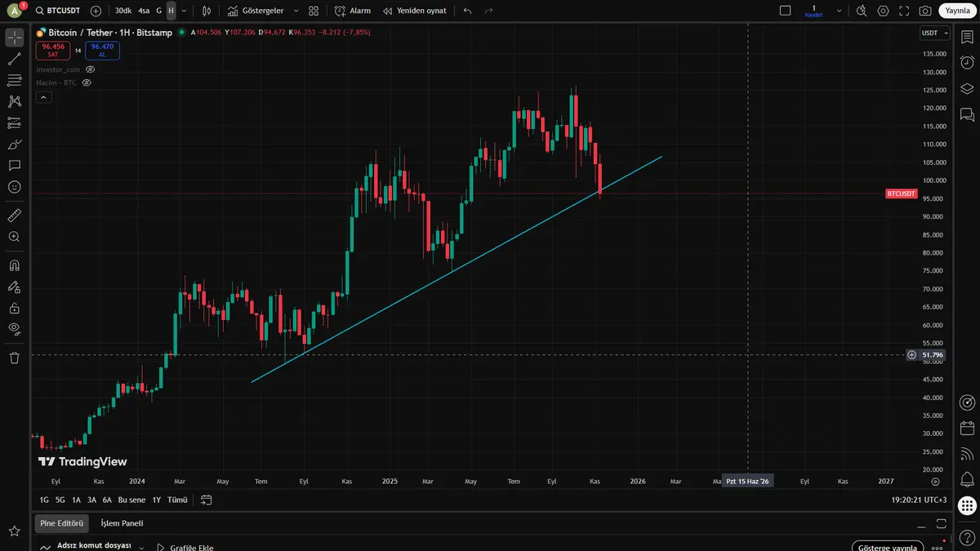Open the emoji icons tool

(14, 187)
